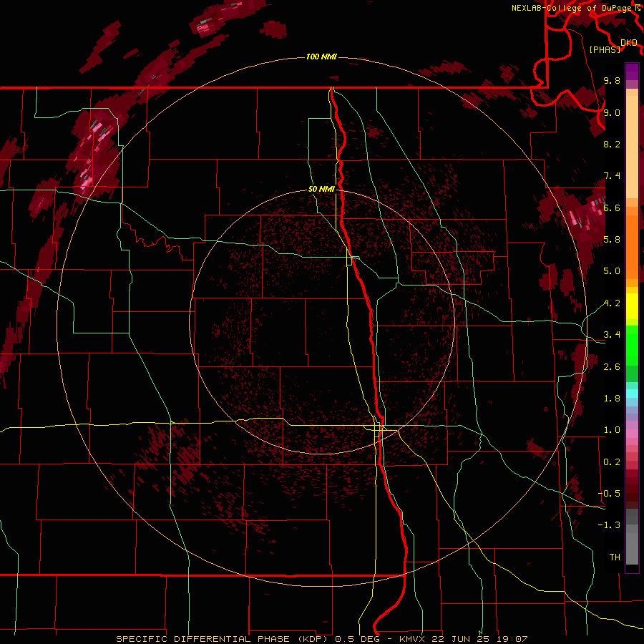Click the -1.3 value on the color scale
This screenshot has width=644, height=644.
(609, 525)
